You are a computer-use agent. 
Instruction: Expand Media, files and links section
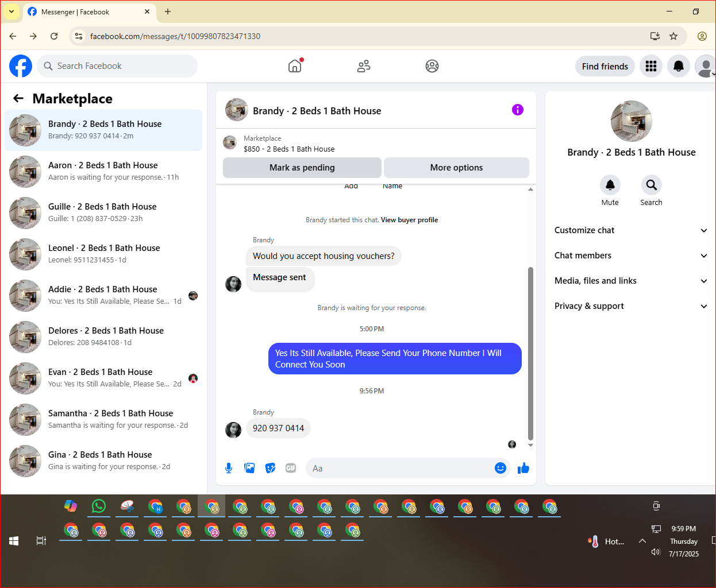630,281
